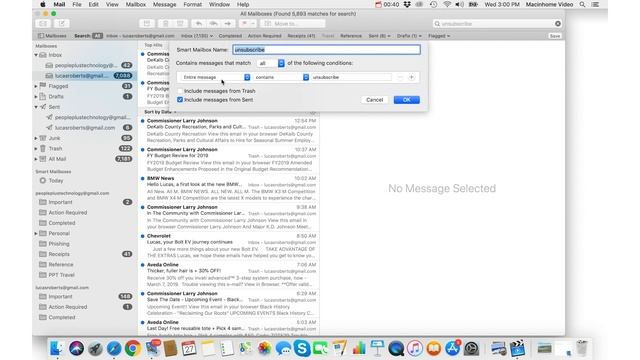Screen dimensions: 640x360
Task: Edit the Smart Mailbox Name field
Action: 326,50
